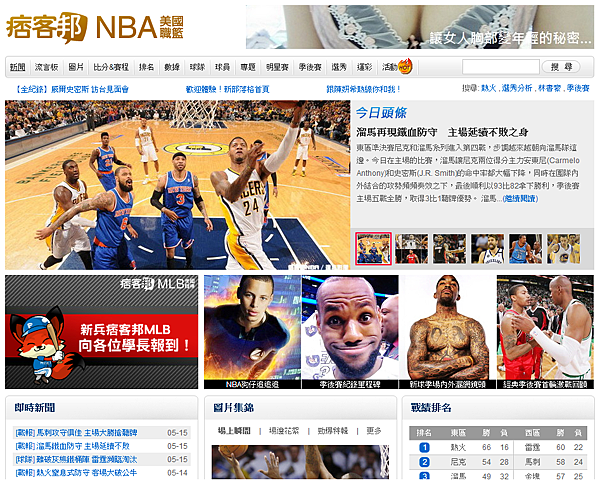This screenshot has height=485, width=600.
Task: Open the gallery photo below the tabs
Action: click(x=300, y=462)
